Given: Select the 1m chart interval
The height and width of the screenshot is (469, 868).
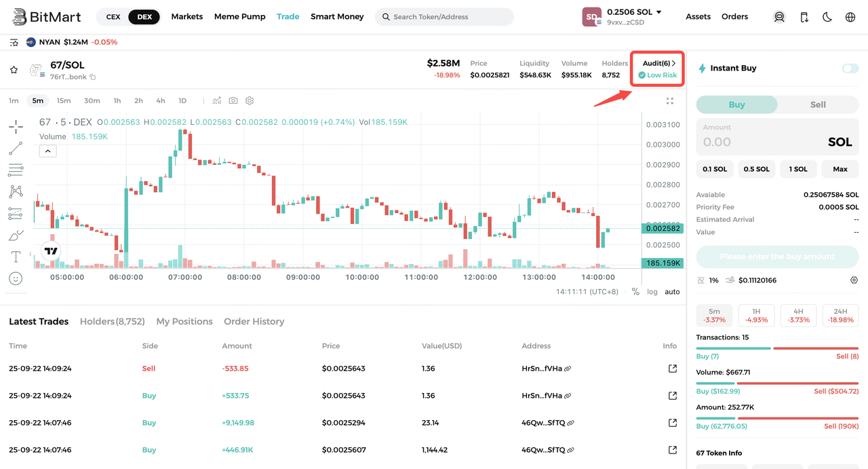Looking at the screenshot, I should 14,100.
